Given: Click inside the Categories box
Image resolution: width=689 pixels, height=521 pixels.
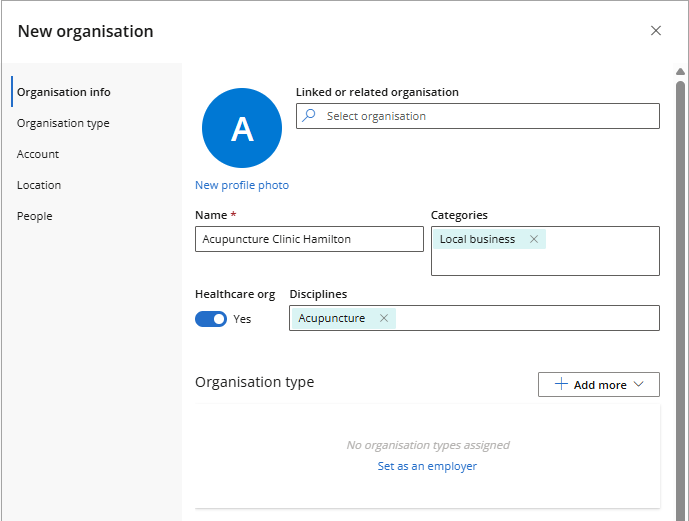Looking at the screenshot, I should [x=545, y=251].
